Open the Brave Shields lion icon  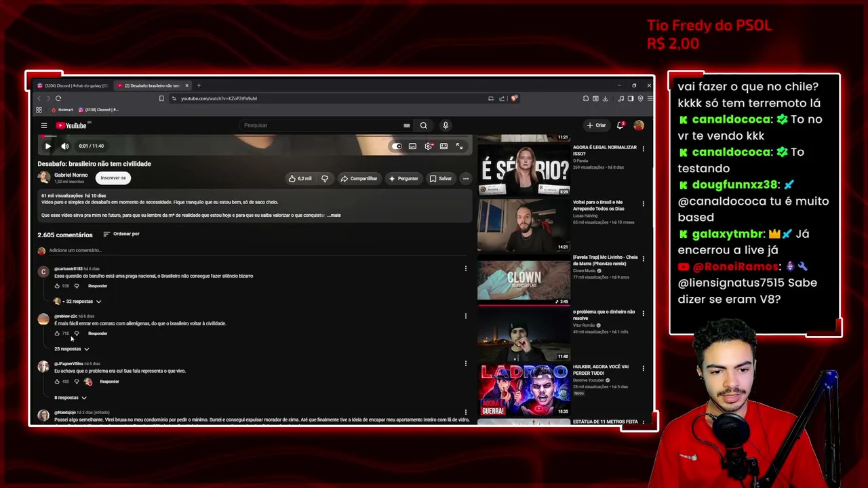click(x=515, y=98)
